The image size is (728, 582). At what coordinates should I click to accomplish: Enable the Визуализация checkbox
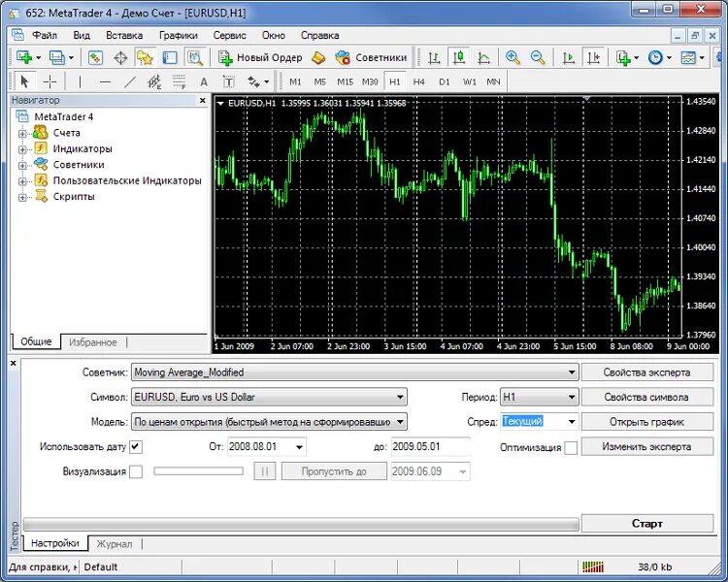(136, 472)
